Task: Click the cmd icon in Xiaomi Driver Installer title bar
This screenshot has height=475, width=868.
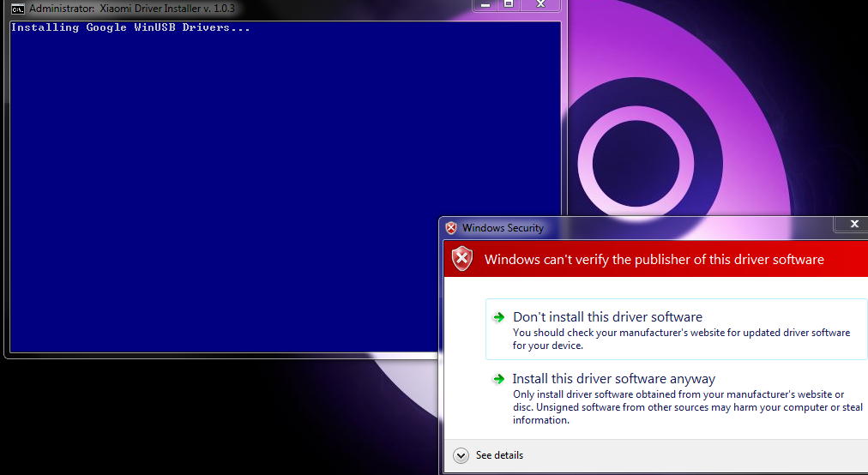Action: coord(17,9)
